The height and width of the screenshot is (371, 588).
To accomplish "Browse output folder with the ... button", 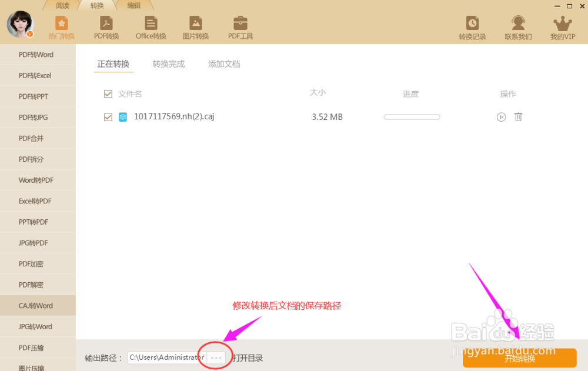I will pos(216,358).
